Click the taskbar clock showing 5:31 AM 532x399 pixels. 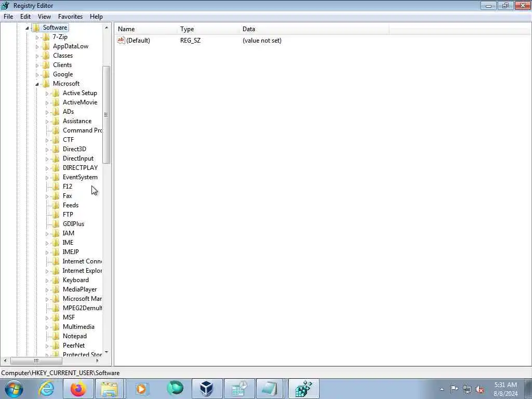tap(506, 389)
